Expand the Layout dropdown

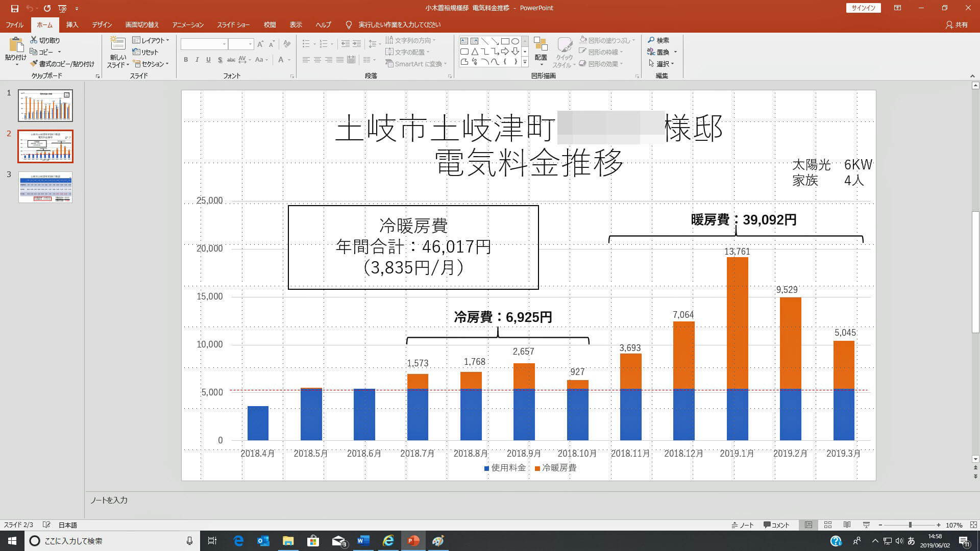pyautogui.click(x=151, y=40)
